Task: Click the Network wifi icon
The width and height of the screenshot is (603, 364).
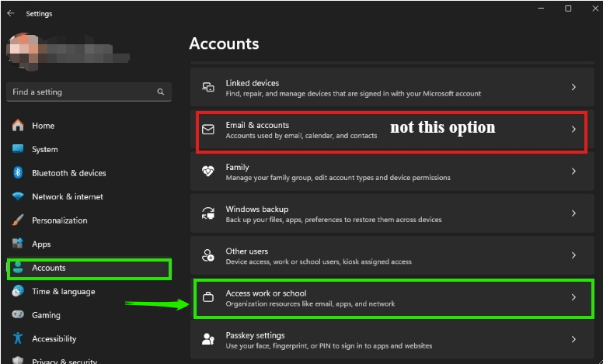Action: click(x=18, y=196)
